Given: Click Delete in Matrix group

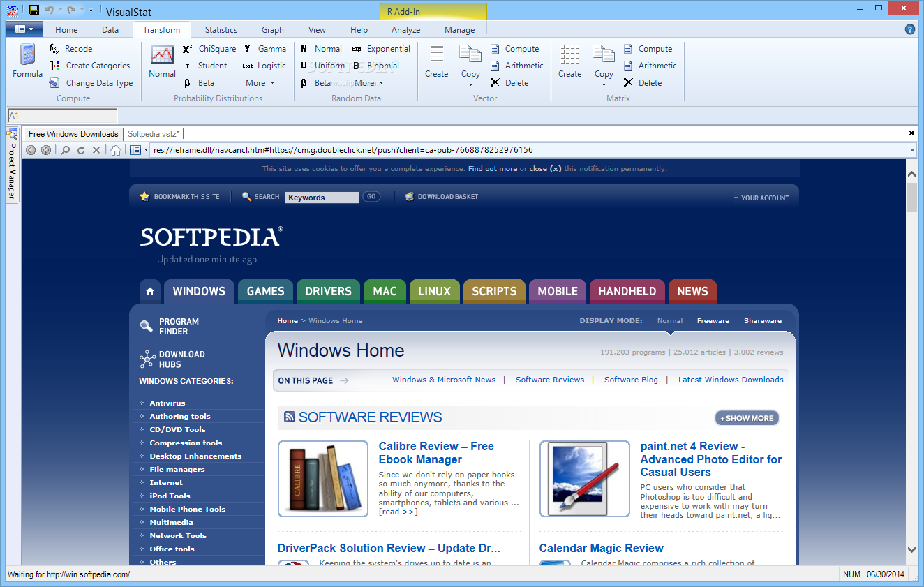Looking at the screenshot, I should click(x=643, y=83).
